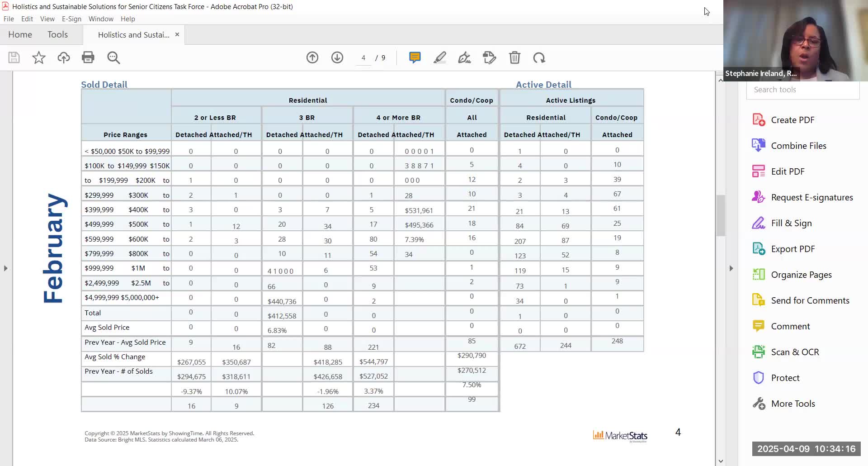Go to previous page arrow icon
Viewport: 868px width, 466px height.
point(312,57)
